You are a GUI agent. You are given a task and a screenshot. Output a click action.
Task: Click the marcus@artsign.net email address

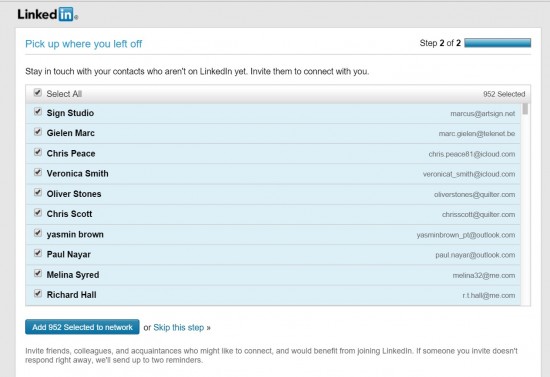tap(483, 114)
